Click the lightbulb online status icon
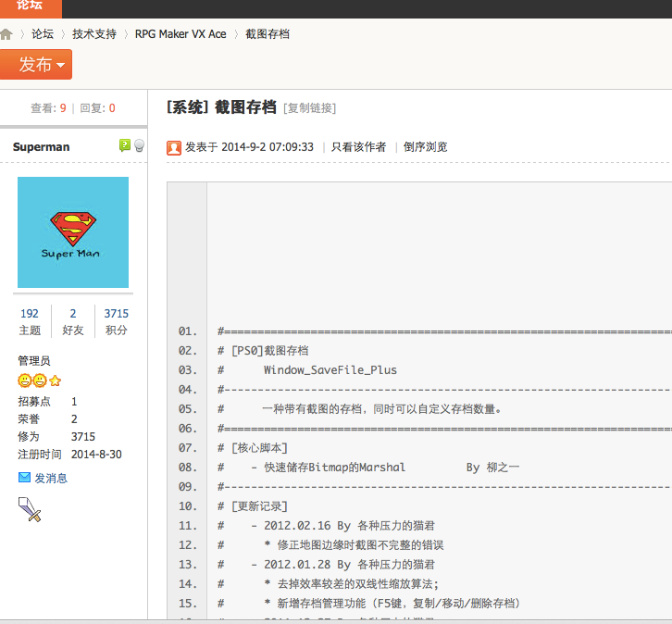 [x=139, y=145]
